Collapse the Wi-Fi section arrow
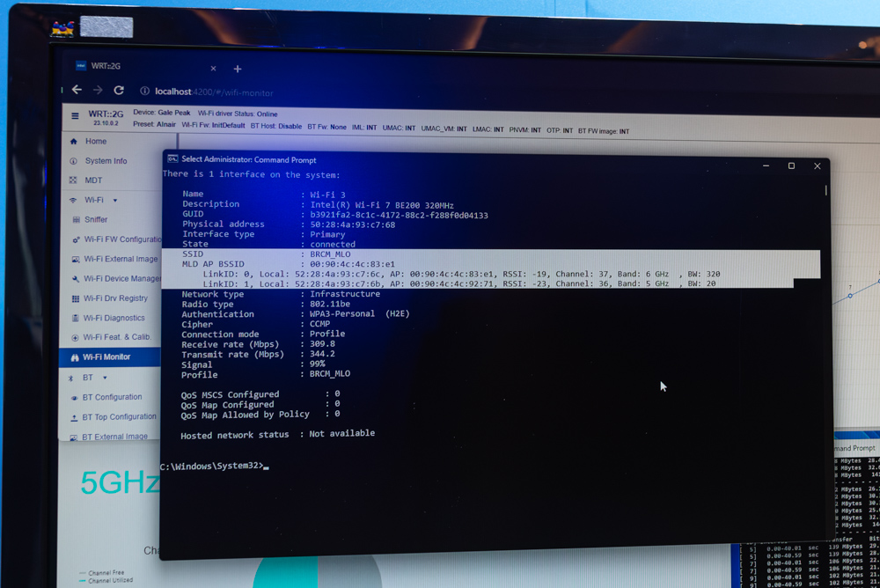This screenshot has height=588, width=880. click(115, 200)
